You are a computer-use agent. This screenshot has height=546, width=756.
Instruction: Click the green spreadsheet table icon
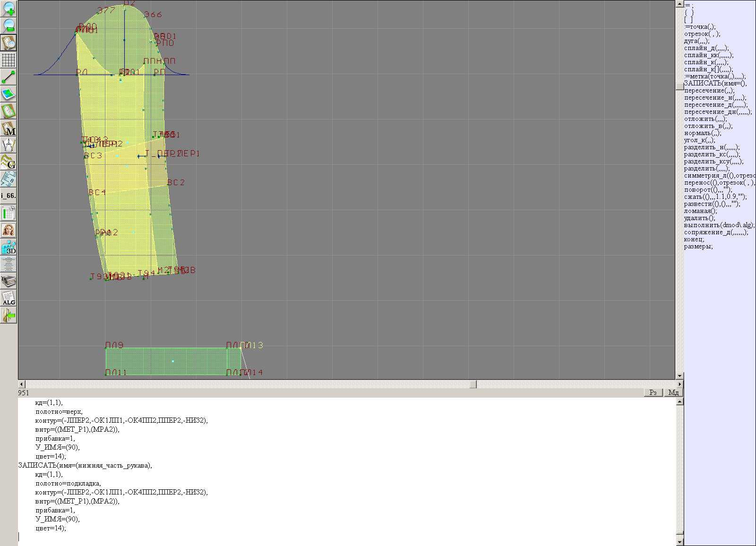9,213
